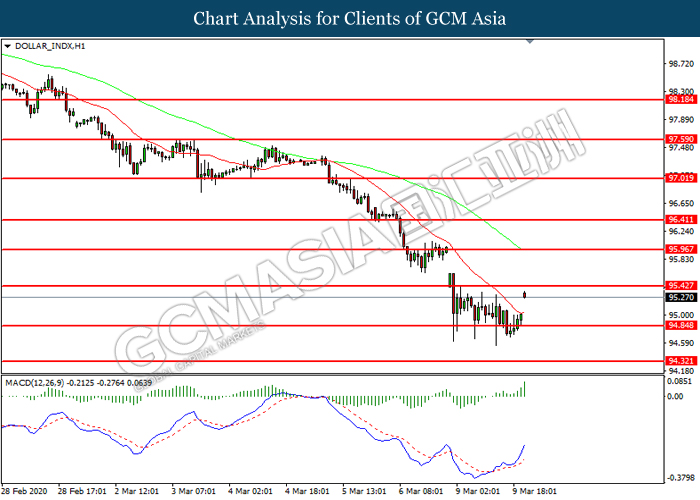Select the 95.427 price level label
Viewport: 700px width, 500px height.
point(681,285)
